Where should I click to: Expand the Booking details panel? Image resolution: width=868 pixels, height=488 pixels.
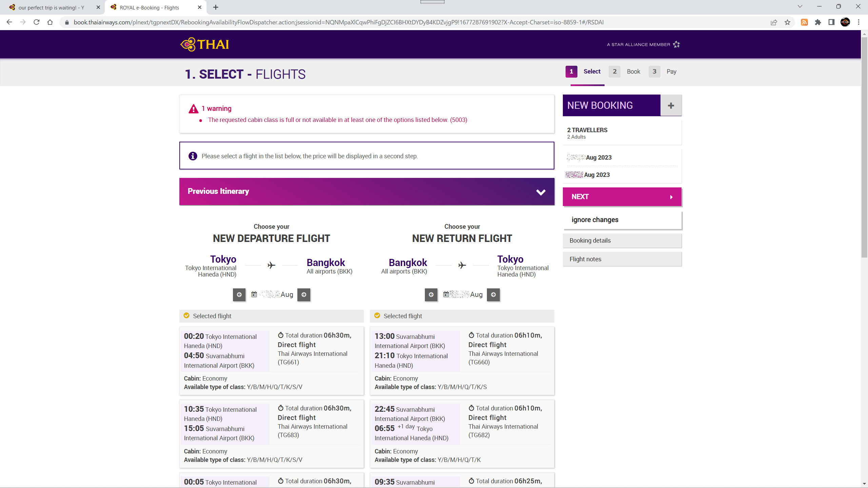622,241
